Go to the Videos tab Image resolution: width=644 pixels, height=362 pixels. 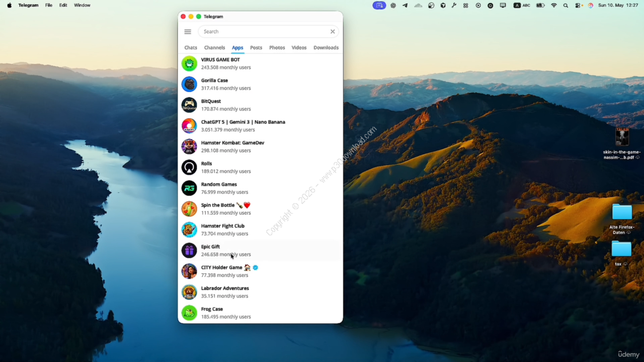point(299,48)
